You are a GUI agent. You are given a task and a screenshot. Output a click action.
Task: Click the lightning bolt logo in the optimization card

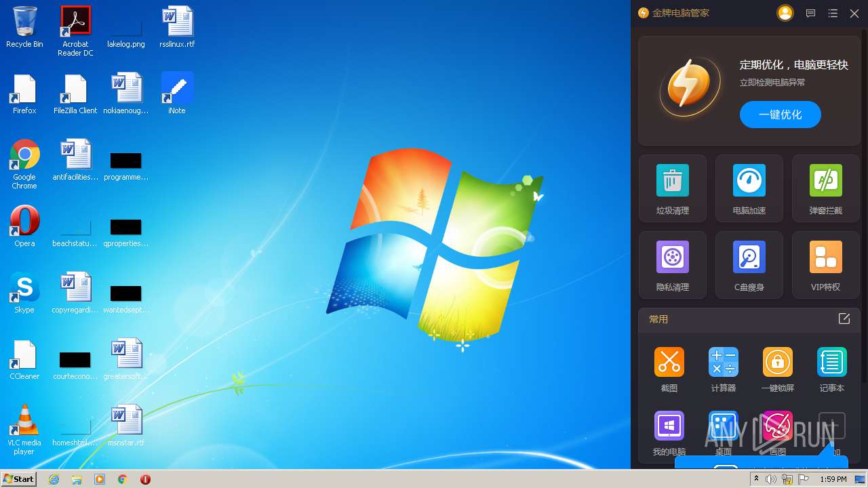click(690, 86)
